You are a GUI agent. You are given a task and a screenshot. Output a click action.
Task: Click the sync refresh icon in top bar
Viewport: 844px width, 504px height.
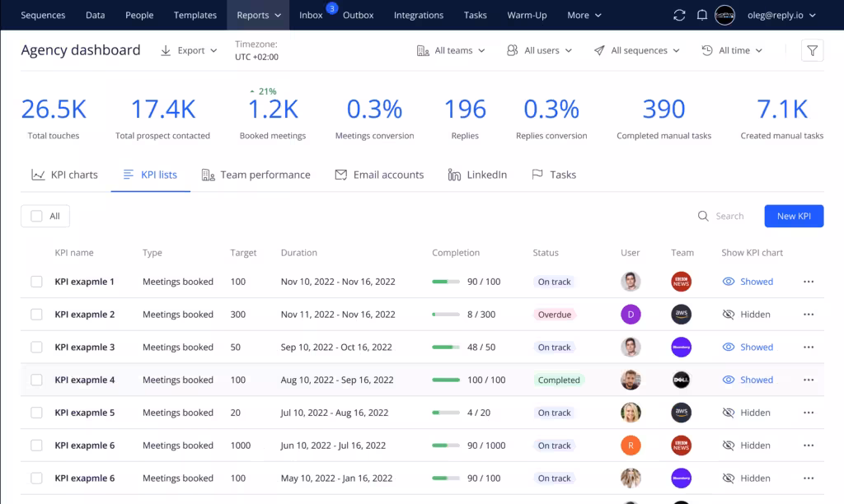[679, 15]
